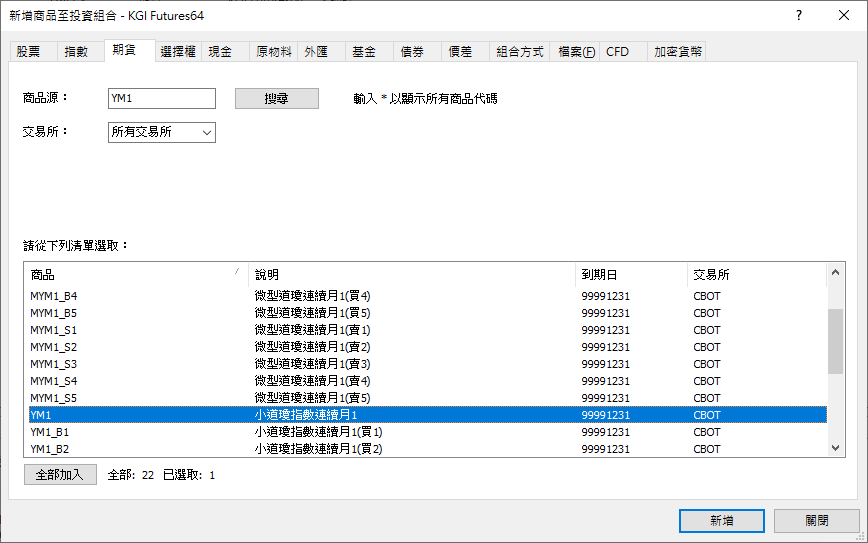Open the CFD tab
The width and height of the screenshot is (868, 543).
click(623, 51)
